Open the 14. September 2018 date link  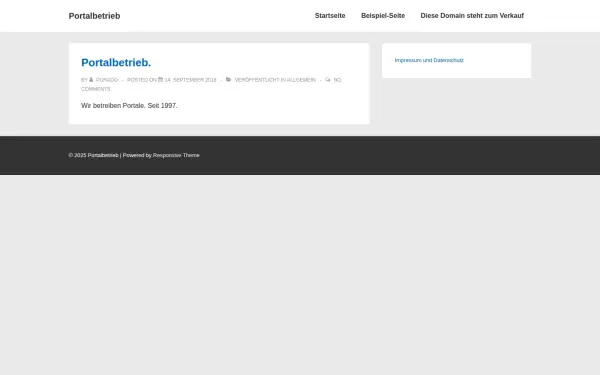point(191,80)
